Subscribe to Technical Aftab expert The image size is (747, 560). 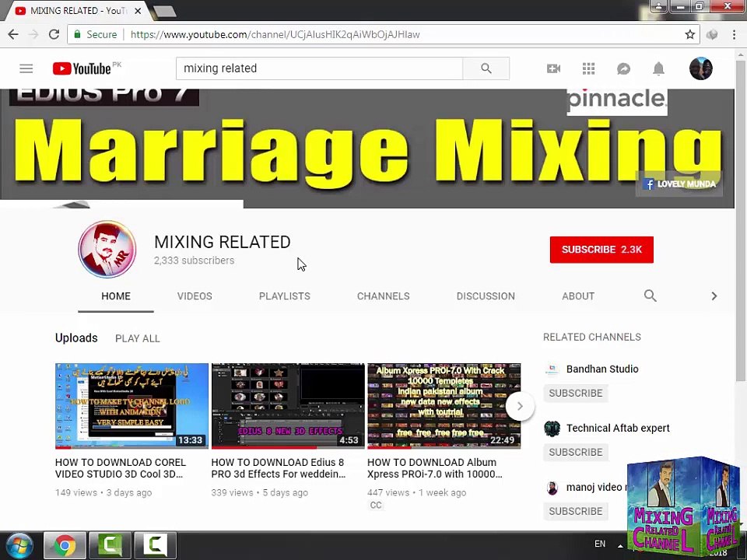pyautogui.click(x=576, y=453)
